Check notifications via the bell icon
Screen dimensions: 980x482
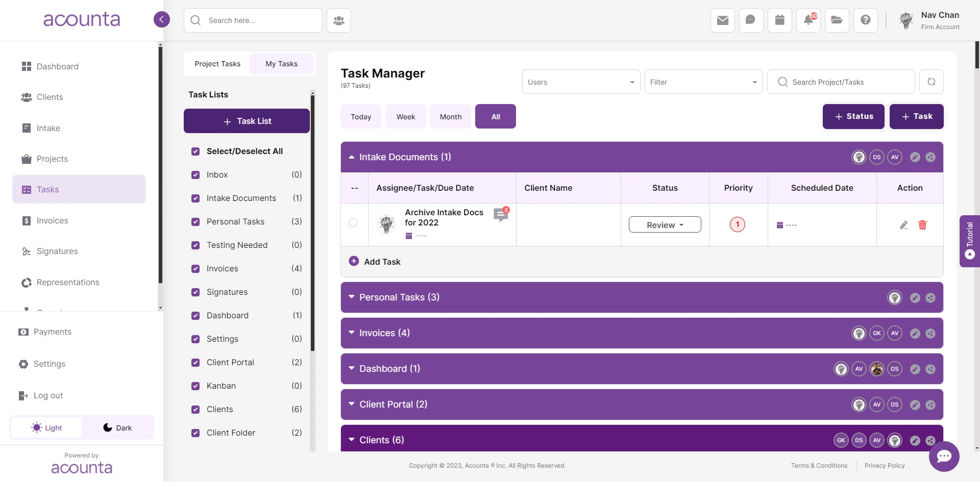tap(808, 20)
